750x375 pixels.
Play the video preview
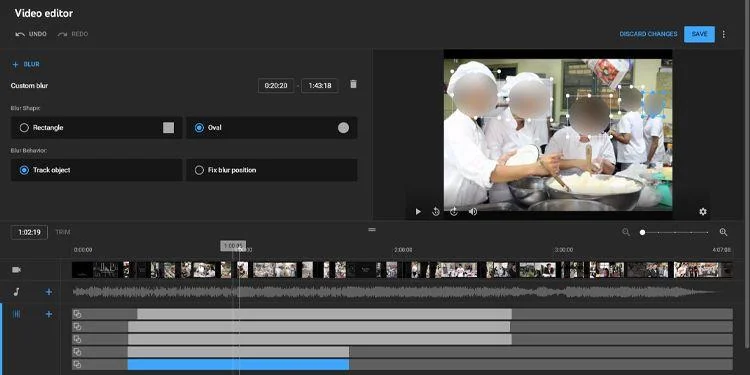click(418, 211)
